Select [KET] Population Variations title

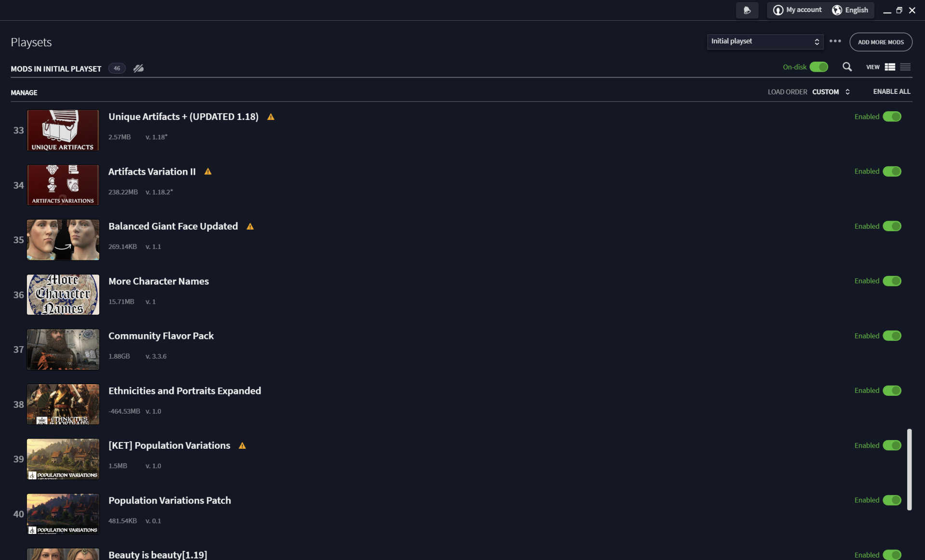coord(169,446)
